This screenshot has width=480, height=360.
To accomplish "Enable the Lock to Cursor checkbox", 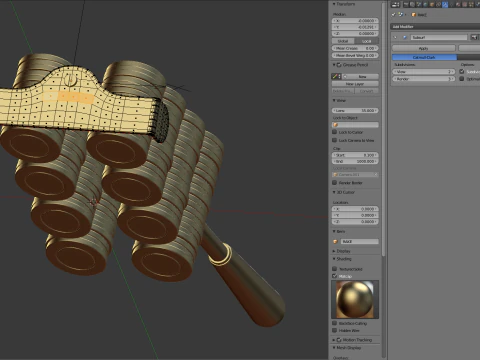I will click(334, 132).
